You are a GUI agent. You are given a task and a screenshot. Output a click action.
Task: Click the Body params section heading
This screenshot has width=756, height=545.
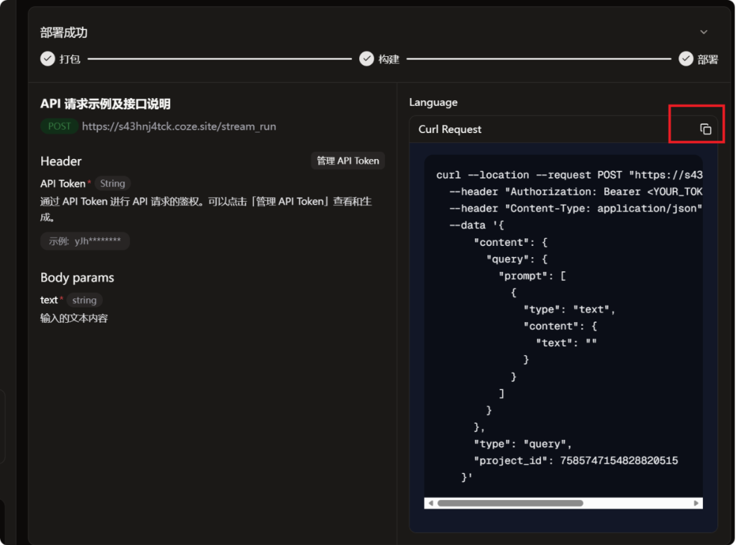77,277
